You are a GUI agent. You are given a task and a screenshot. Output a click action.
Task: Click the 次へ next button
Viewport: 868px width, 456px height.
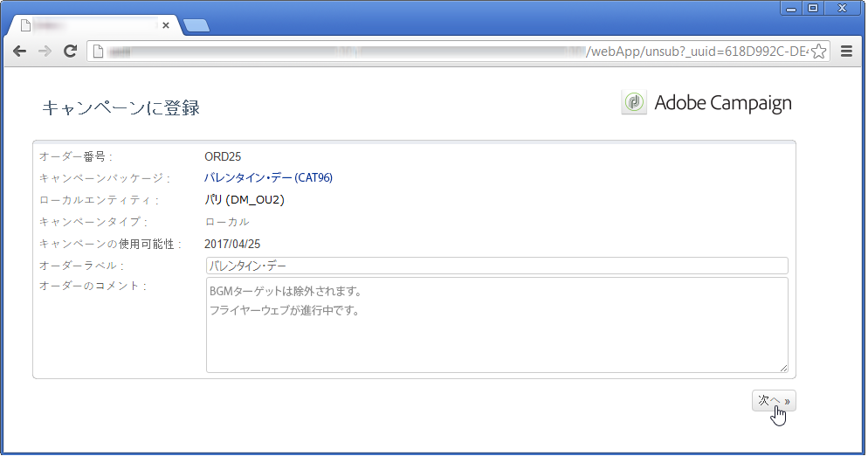(774, 401)
